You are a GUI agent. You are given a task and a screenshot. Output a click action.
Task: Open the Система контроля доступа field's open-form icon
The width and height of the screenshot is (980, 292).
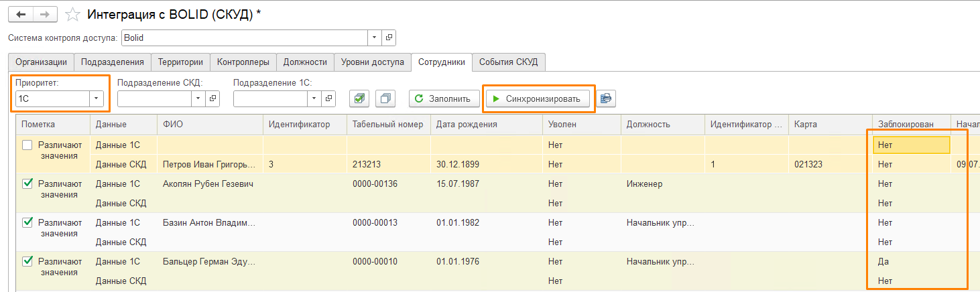389,38
